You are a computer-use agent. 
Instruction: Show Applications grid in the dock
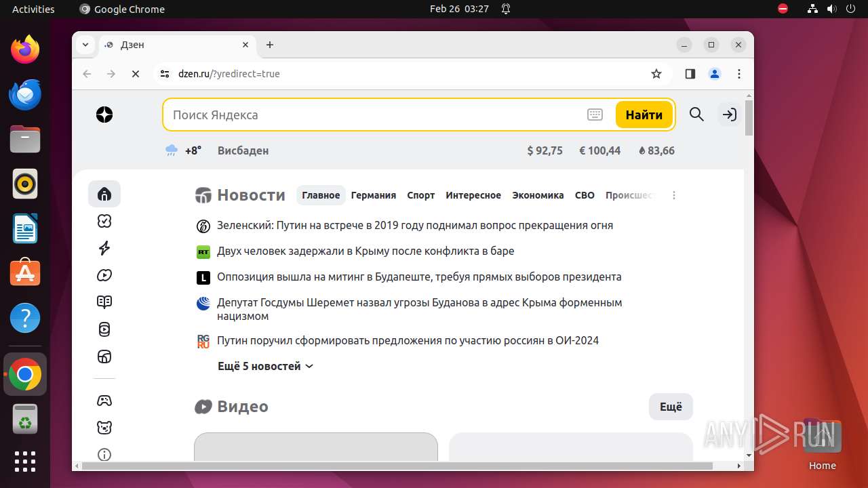[x=25, y=461]
